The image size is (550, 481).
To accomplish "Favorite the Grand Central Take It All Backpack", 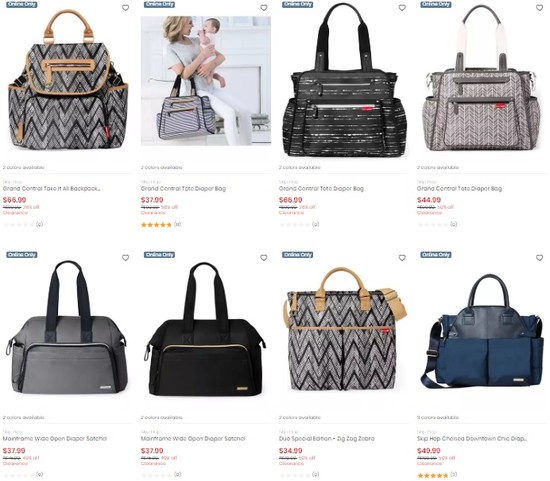I will [125, 8].
